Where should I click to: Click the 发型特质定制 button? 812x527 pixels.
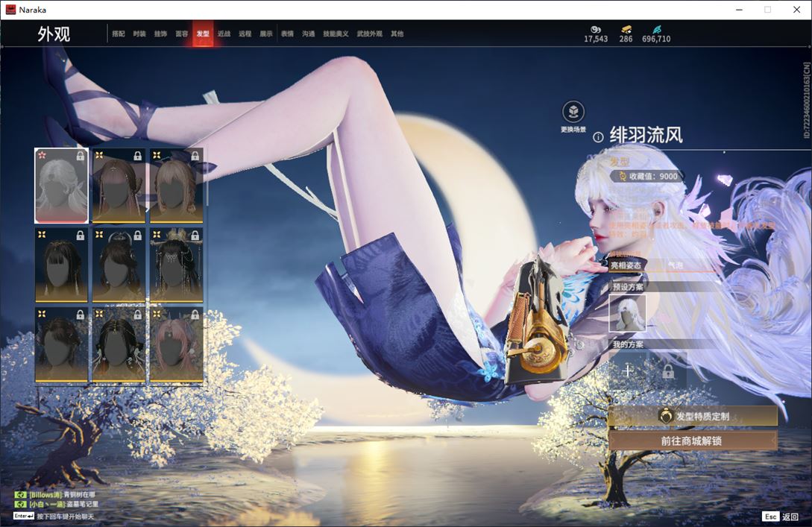tap(693, 416)
